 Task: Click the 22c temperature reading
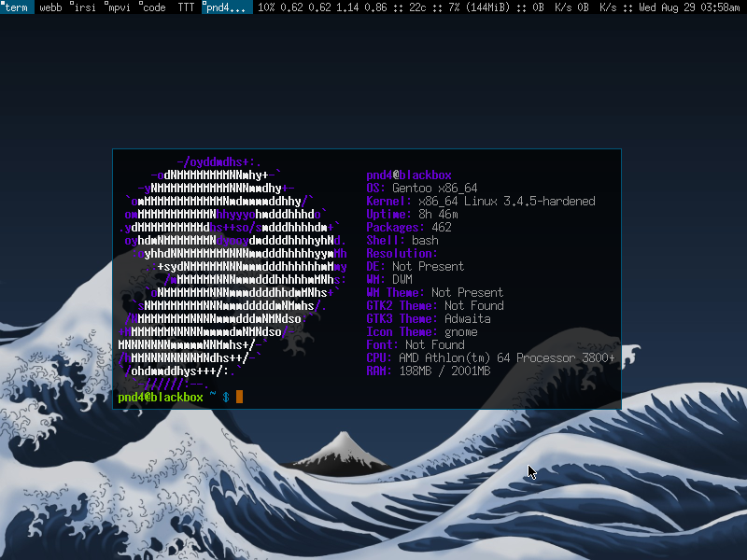pyautogui.click(x=416, y=7)
